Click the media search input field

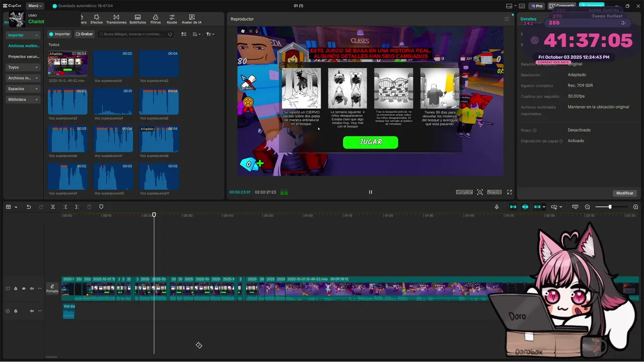(x=136, y=34)
